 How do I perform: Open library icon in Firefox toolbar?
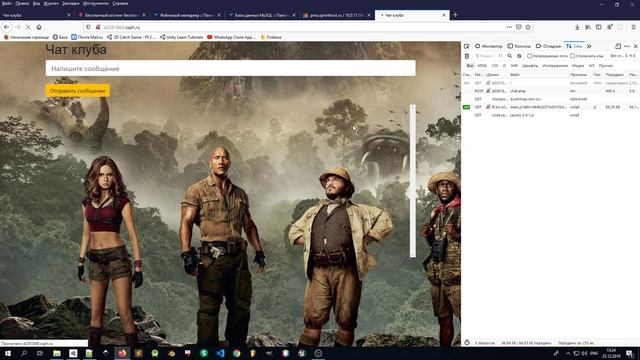[x=588, y=27]
